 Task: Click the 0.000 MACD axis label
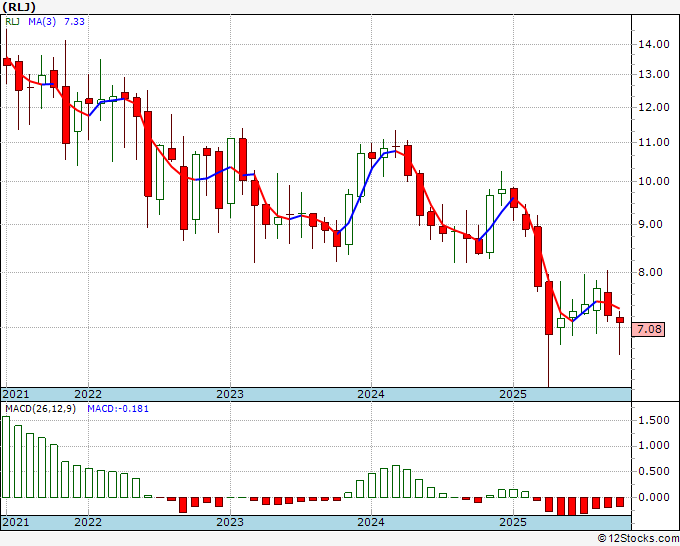[654, 497]
